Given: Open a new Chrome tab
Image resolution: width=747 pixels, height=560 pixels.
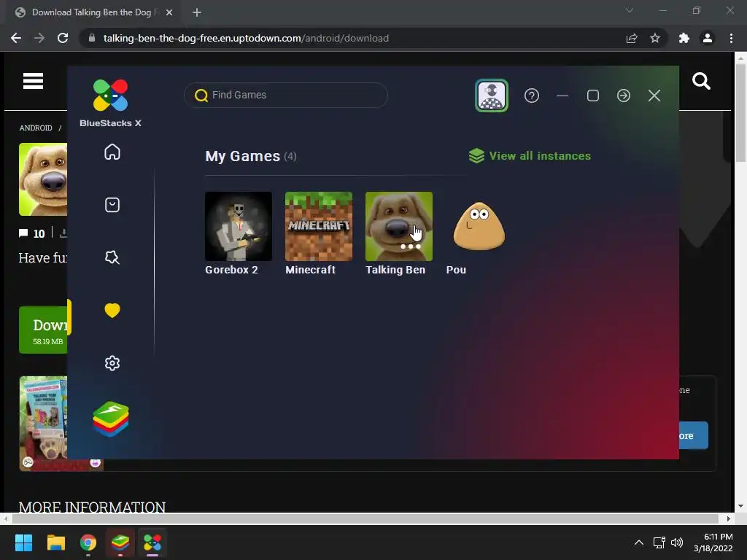Looking at the screenshot, I should [197, 12].
